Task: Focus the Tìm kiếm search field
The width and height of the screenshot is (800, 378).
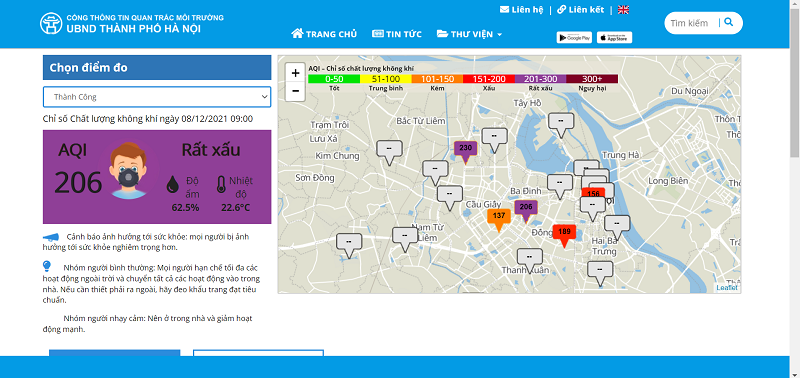Action: (691, 23)
